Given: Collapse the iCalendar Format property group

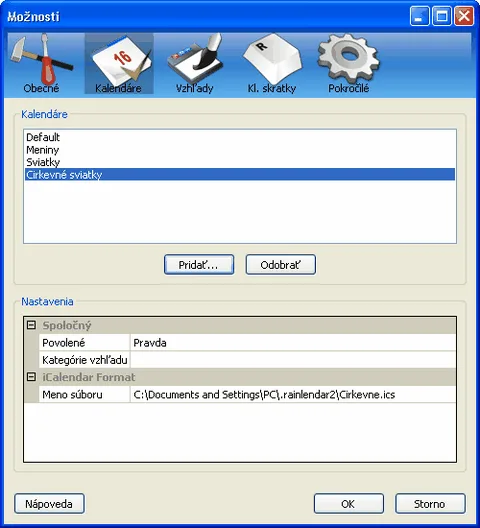Looking at the screenshot, I should tap(31, 377).
